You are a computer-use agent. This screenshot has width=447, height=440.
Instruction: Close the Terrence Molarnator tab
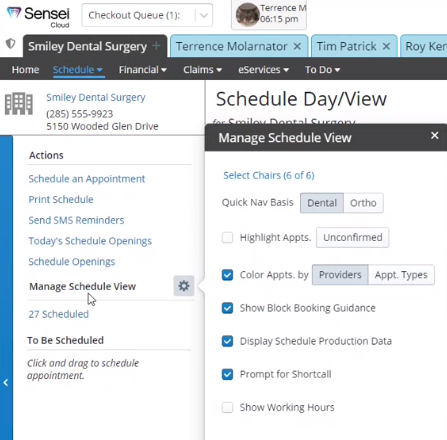(297, 46)
